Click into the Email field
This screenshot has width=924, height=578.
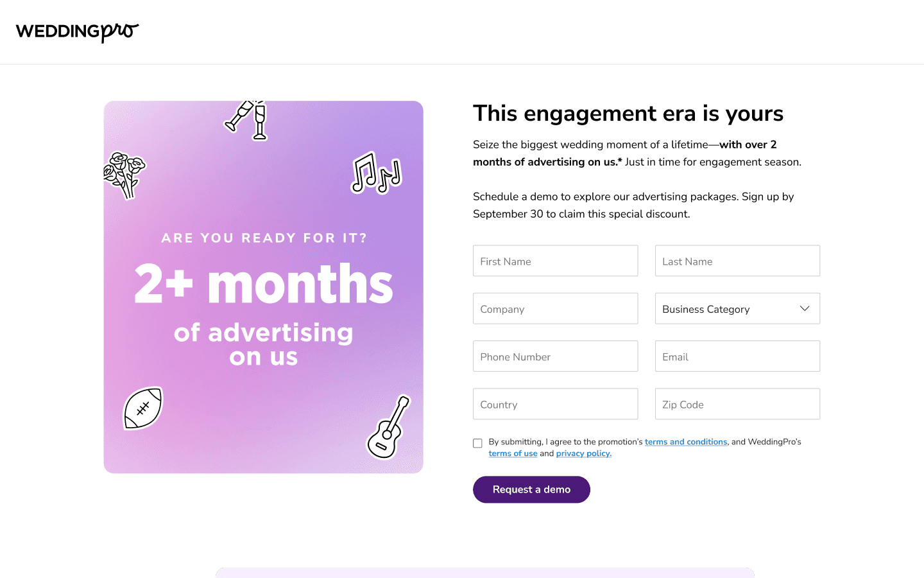737,356
